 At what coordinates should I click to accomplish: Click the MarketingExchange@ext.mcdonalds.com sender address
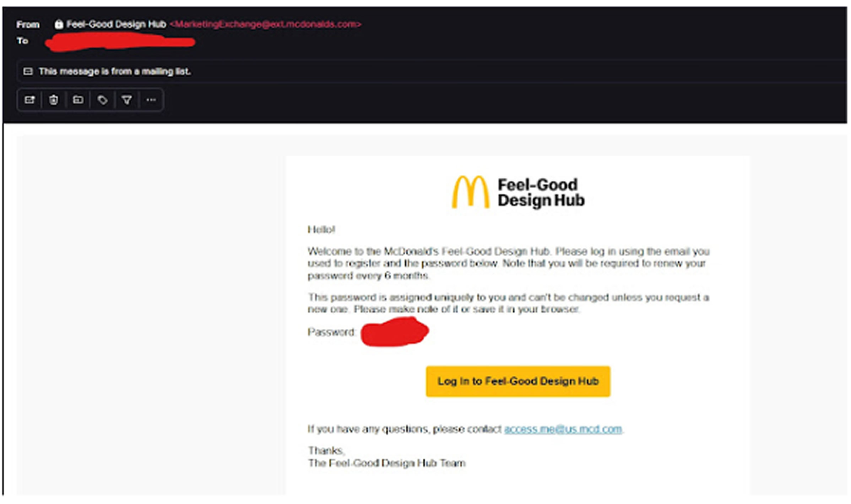pos(265,24)
